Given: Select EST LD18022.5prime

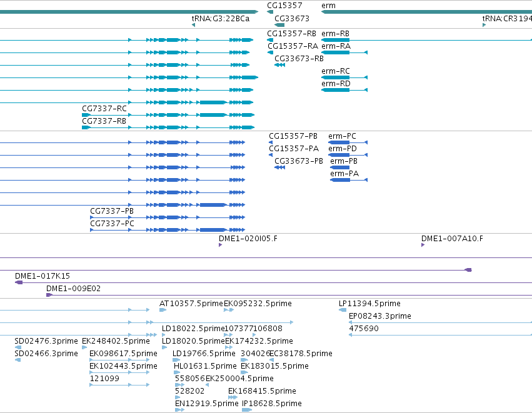Looking at the screenshot, I should (x=193, y=329).
